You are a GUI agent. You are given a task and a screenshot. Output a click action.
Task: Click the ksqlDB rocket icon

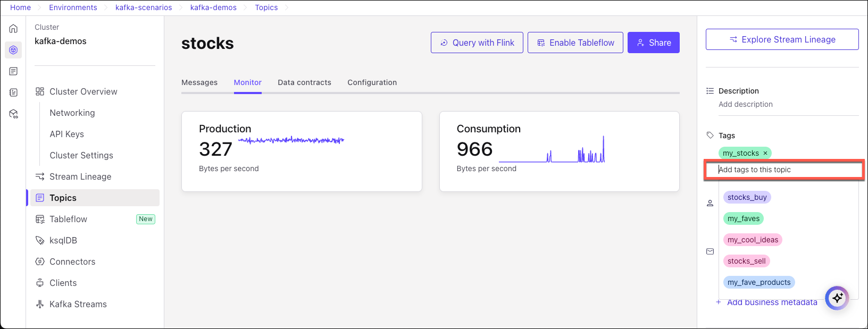click(x=40, y=240)
